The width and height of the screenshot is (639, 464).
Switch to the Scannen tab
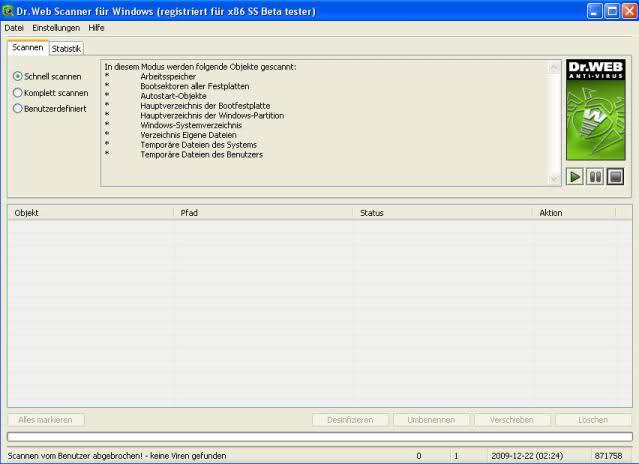28,47
